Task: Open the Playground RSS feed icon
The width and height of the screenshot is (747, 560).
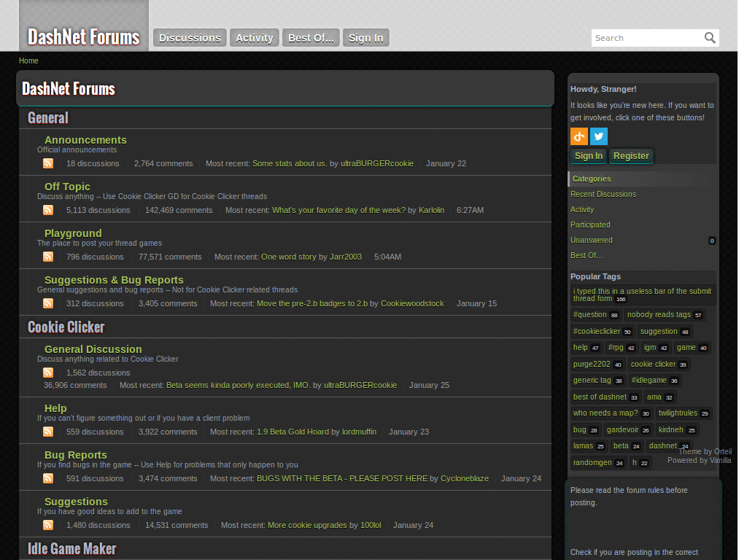Action: click(x=48, y=256)
